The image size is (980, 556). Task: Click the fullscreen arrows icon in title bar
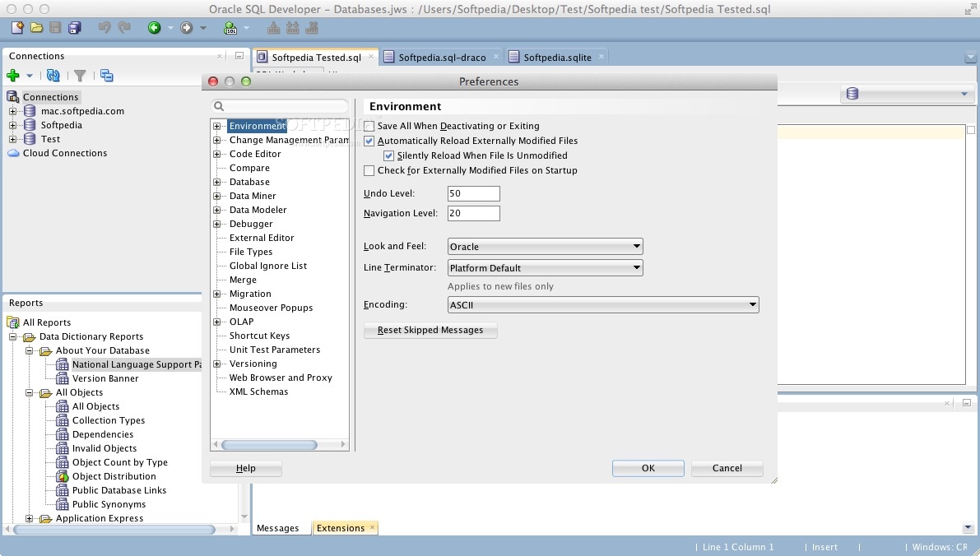(970, 9)
